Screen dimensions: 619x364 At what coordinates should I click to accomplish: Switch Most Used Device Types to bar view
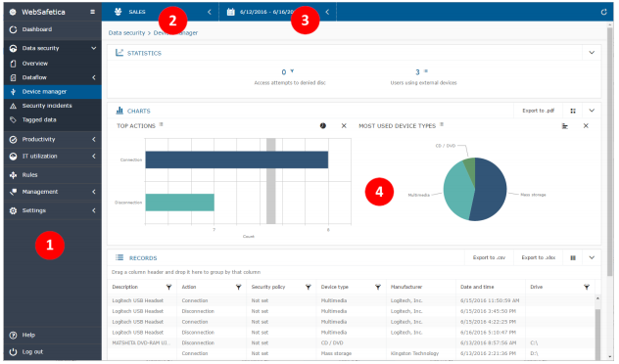[565, 126]
